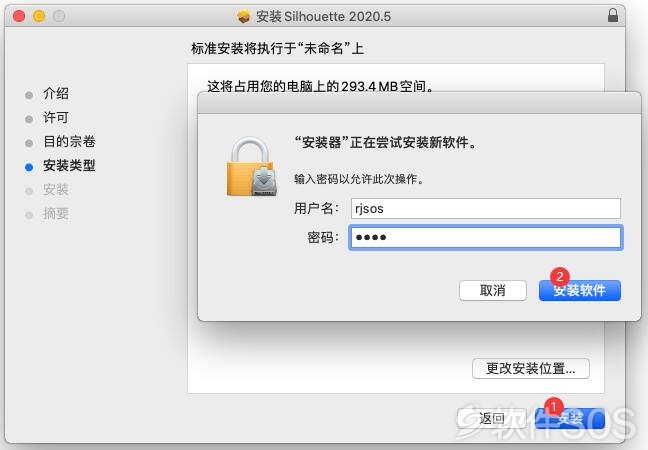Select the 摘要 step in sidebar
This screenshot has width=648, height=450.
[x=56, y=214]
